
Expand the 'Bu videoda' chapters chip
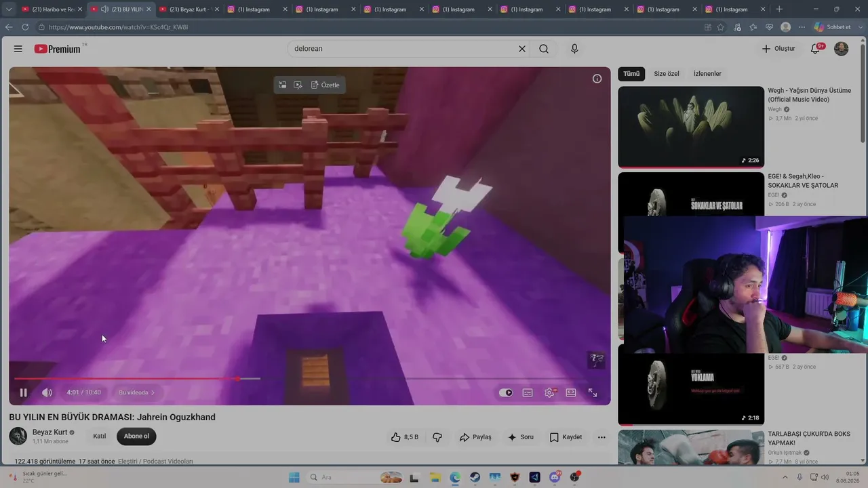136,392
